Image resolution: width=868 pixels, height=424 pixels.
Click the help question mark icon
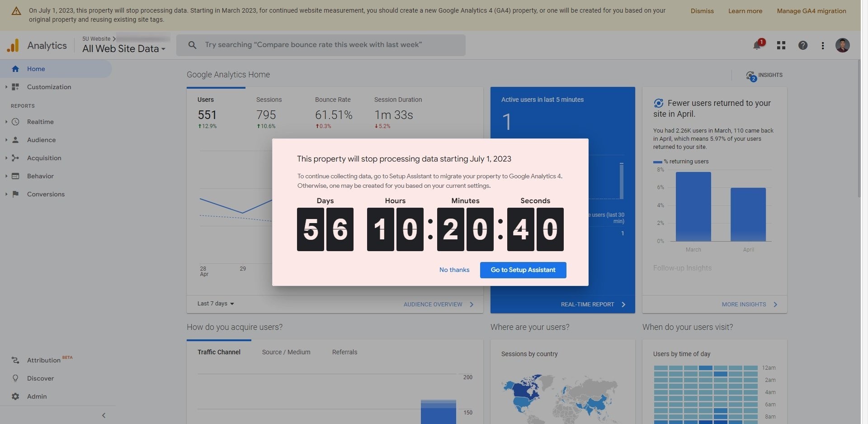pos(803,45)
